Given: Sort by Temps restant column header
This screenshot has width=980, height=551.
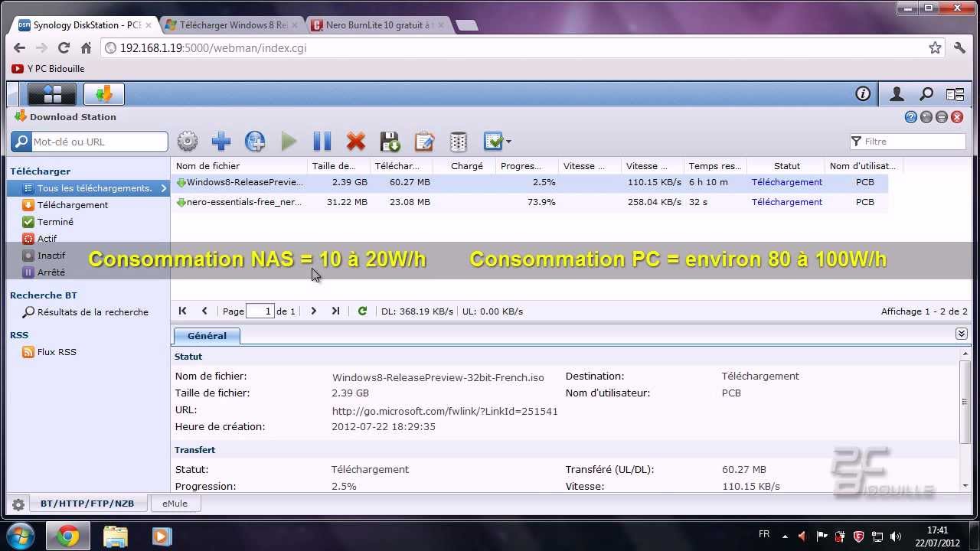Looking at the screenshot, I should click(714, 166).
